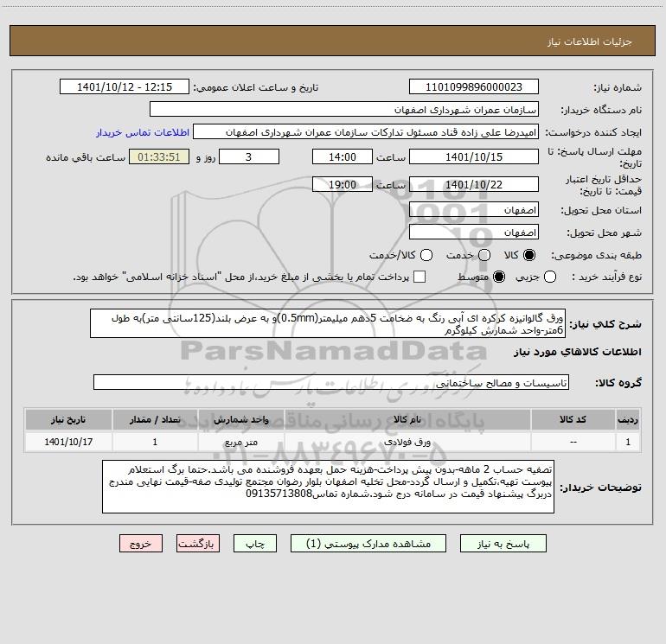Click the متر مربع unit cell
Screen dimensions: 666x644
point(240,442)
